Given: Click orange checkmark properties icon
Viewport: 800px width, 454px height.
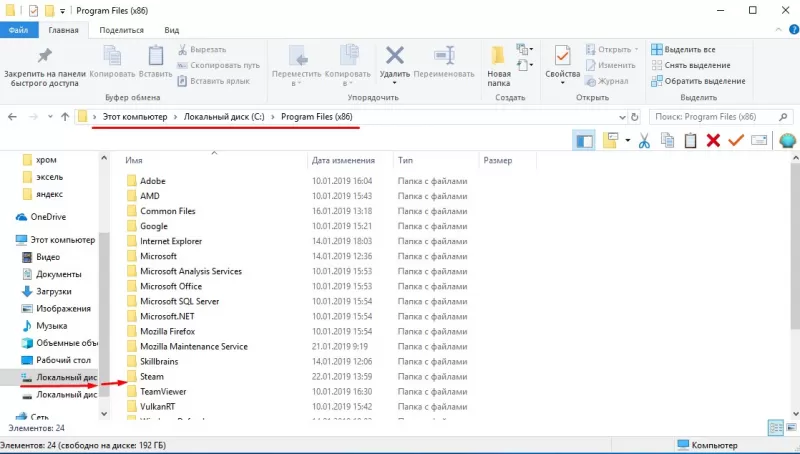Looking at the screenshot, I should [736, 140].
